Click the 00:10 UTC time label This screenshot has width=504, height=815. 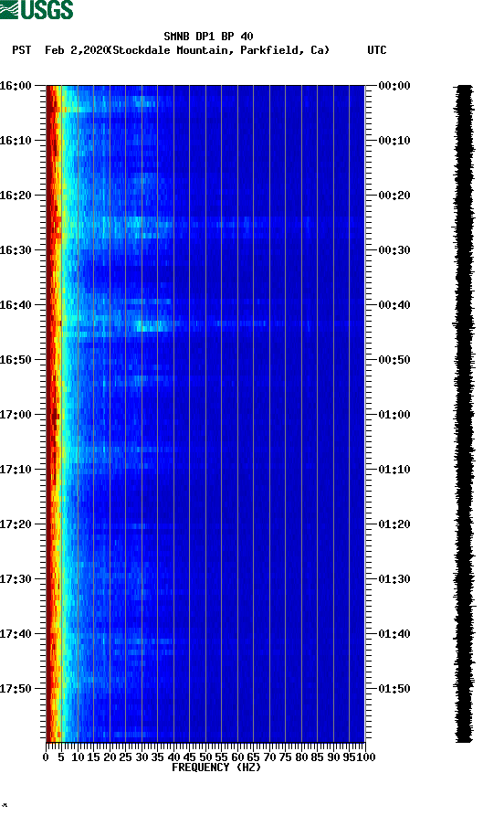394,141
